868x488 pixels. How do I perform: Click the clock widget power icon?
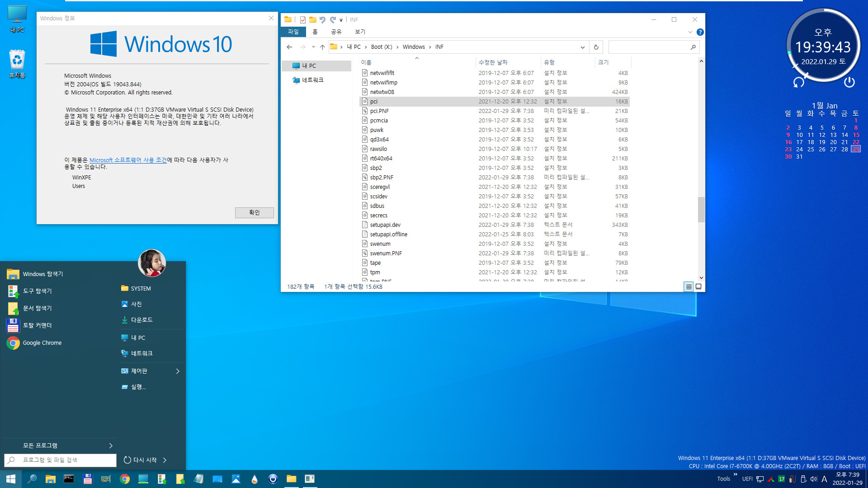tap(849, 82)
